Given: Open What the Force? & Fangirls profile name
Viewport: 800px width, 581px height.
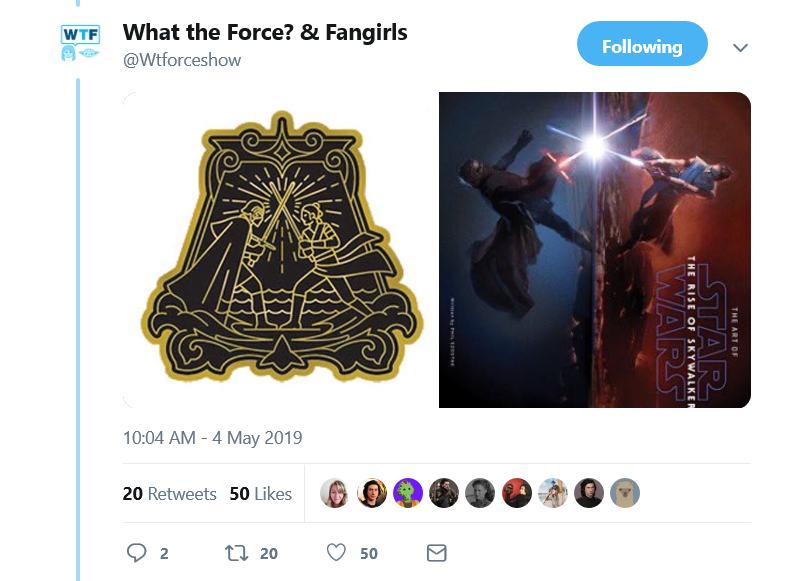Looking at the screenshot, I should click(265, 33).
